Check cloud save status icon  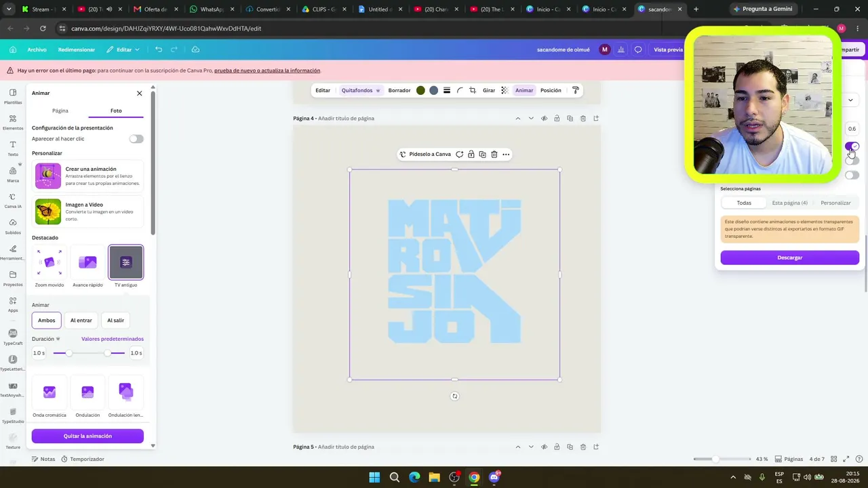click(x=195, y=49)
